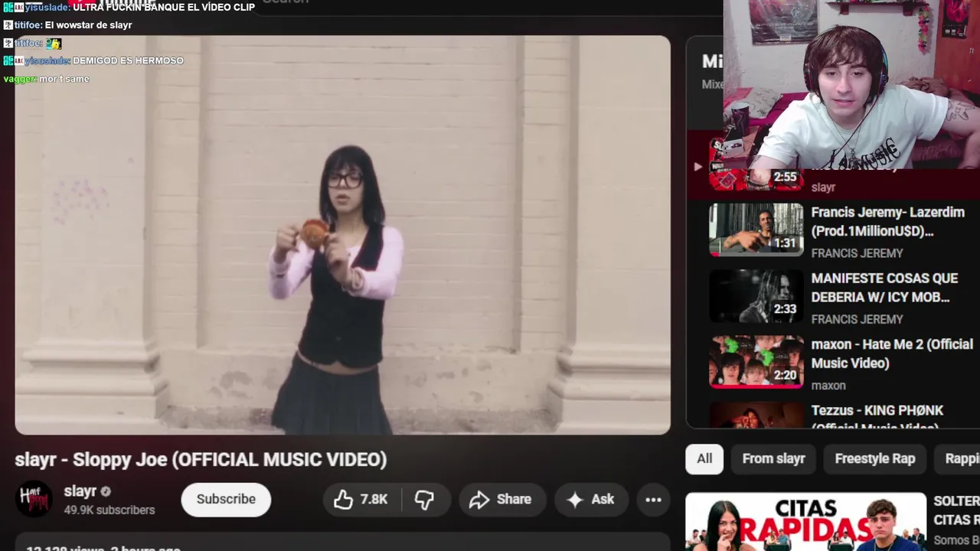
Task: Click the 7.8K like count
Action: coord(374,500)
